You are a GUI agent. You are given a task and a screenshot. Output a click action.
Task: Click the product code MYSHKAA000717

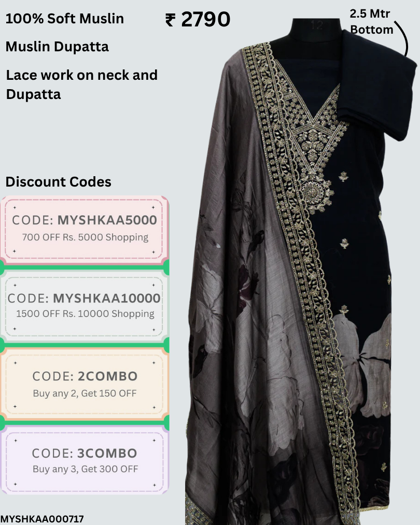tap(42, 519)
